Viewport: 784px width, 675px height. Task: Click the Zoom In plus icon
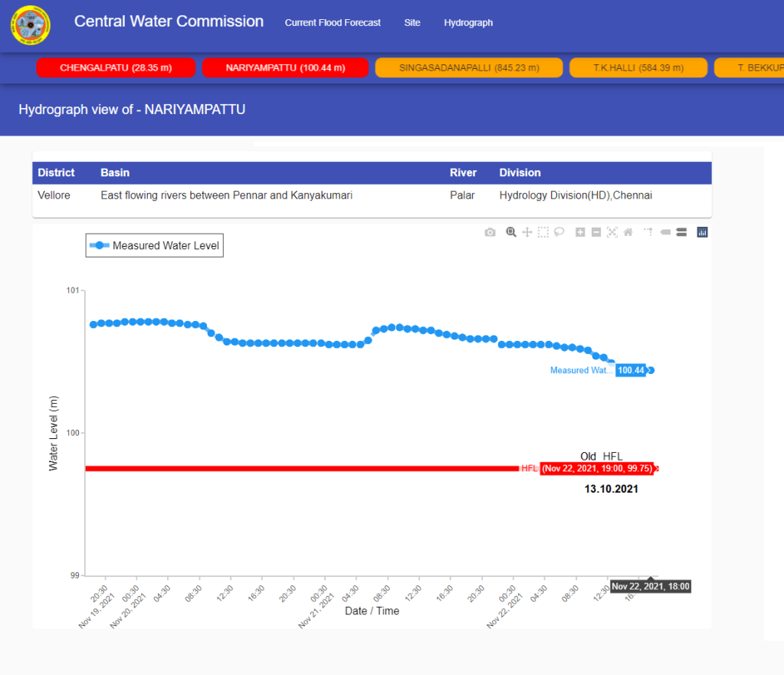[580, 232]
